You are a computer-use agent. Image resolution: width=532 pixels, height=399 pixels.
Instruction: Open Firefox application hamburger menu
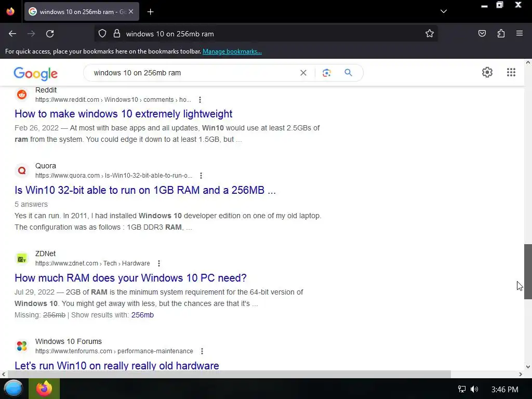(x=520, y=34)
